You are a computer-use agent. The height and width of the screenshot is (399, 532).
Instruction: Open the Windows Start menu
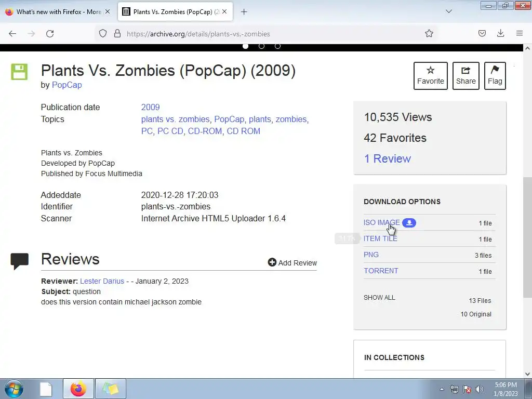[14, 389]
